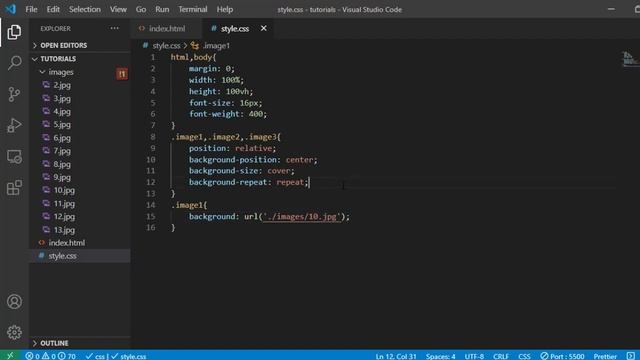
Task: Click Spaces: 4 indentation setting
Action: click(440, 356)
